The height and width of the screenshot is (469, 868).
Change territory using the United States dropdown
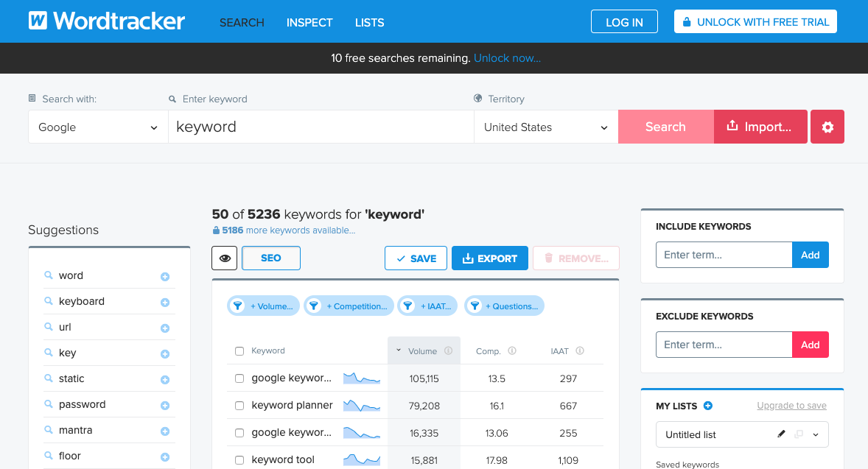coord(545,127)
